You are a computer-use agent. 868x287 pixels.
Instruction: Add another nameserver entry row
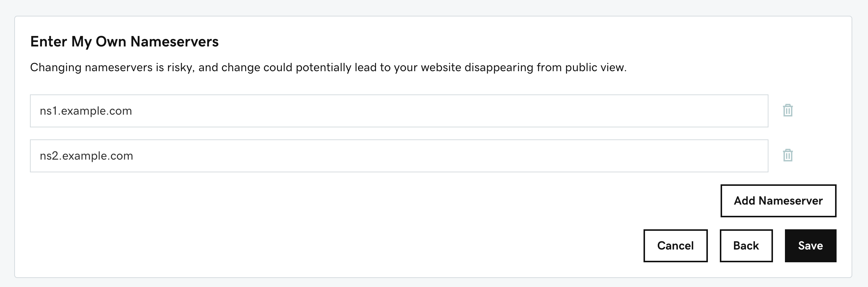(778, 201)
